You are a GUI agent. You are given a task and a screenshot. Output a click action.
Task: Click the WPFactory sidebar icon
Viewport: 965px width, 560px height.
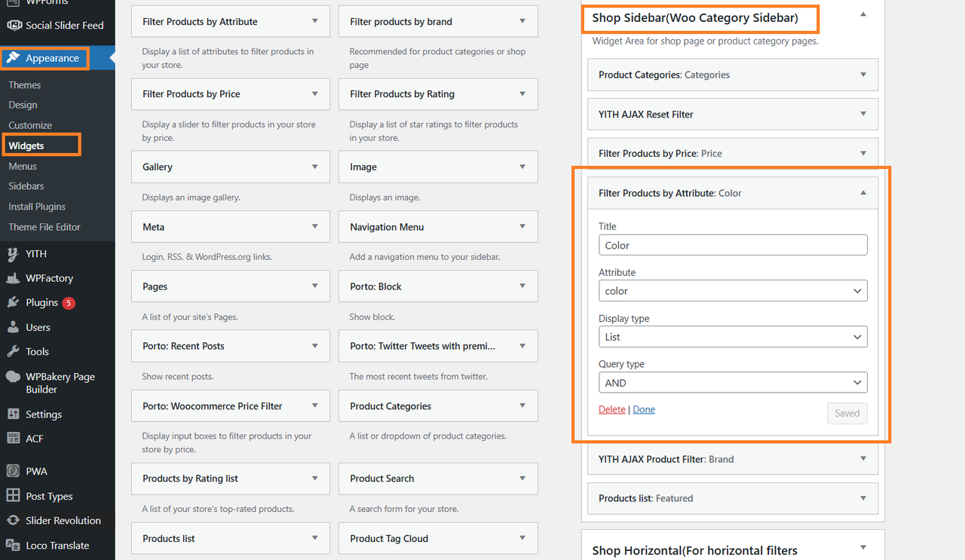(13, 278)
